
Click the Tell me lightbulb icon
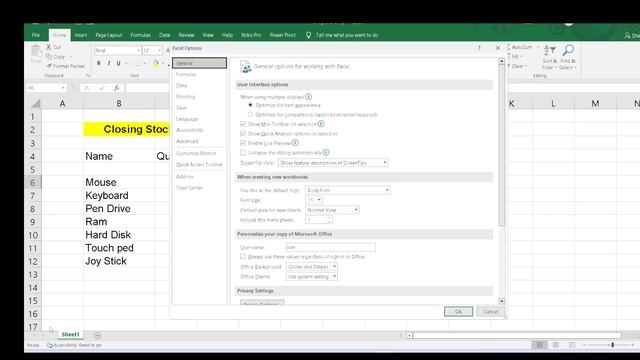click(x=309, y=35)
